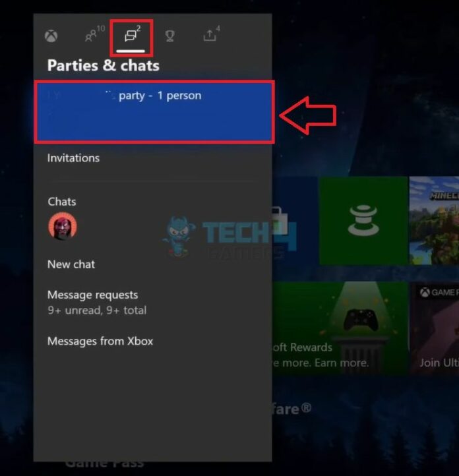Image resolution: width=459 pixels, height=476 pixels.
Task: Open Message requests with 9+ unread
Action: coord(97,303)
